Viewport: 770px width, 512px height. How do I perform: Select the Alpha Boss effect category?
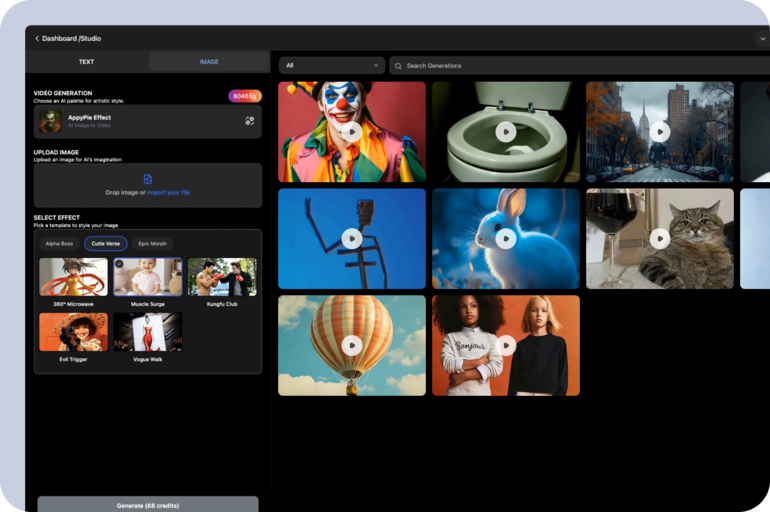click(59, 243)
